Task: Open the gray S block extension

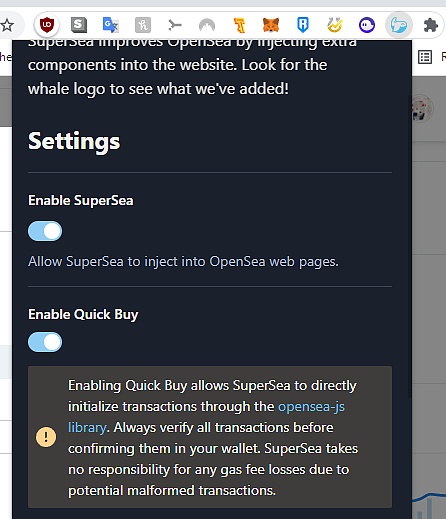Action: (x=79, y=25)
